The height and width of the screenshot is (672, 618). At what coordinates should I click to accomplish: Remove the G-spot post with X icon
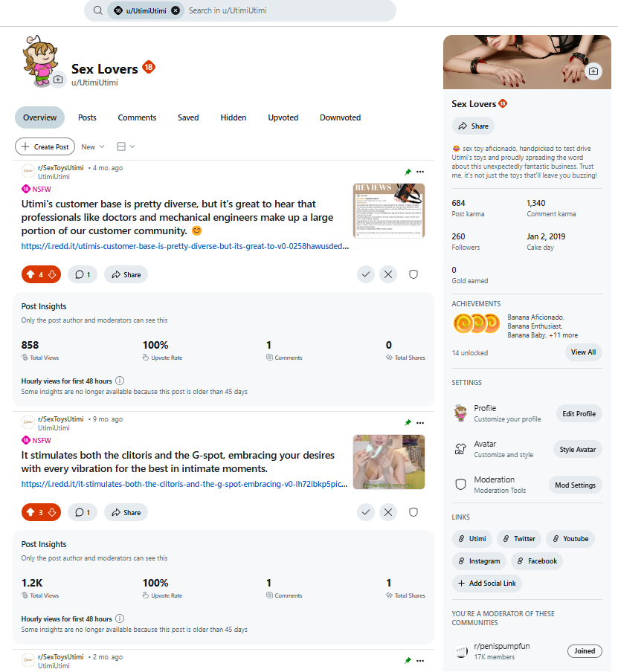coord(388,512)
